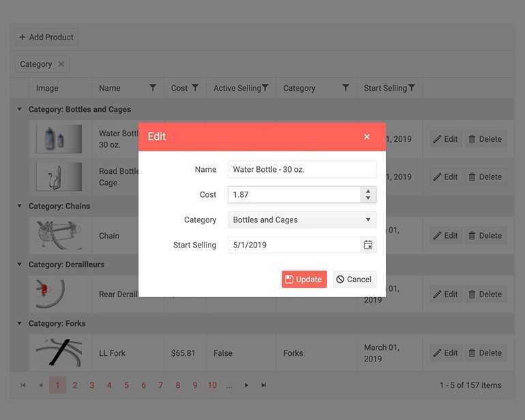Click the Water Bottle product thumbnail
This screenshot has height=420, width=525.
click(59, 139)
